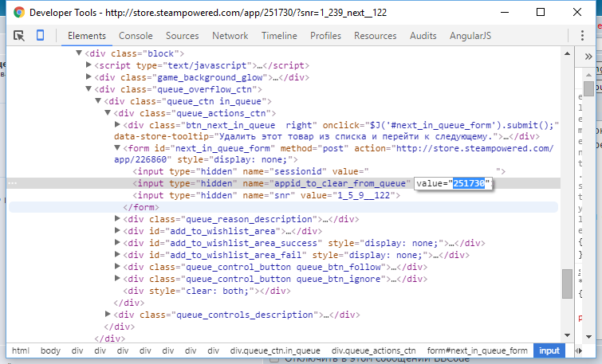Open the Resources tab
602x364 pixels.
[375, 36]
